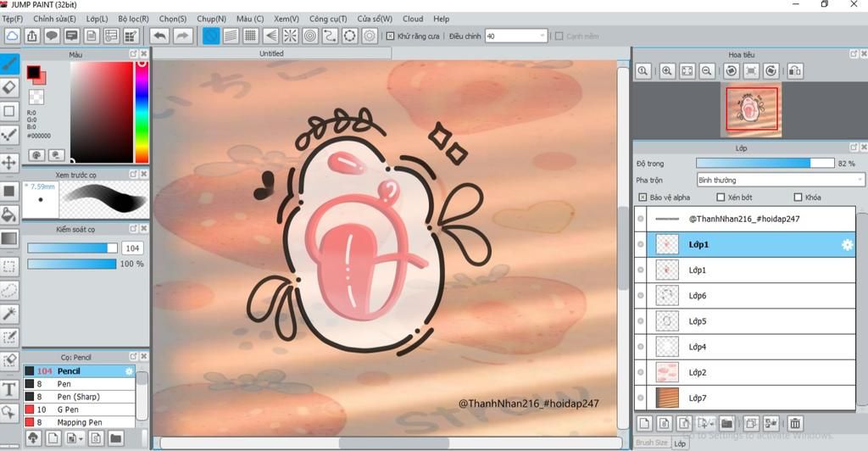Select the Gradient tool
868x451 pixels.
pyautogui.click(x=8, y=238)
